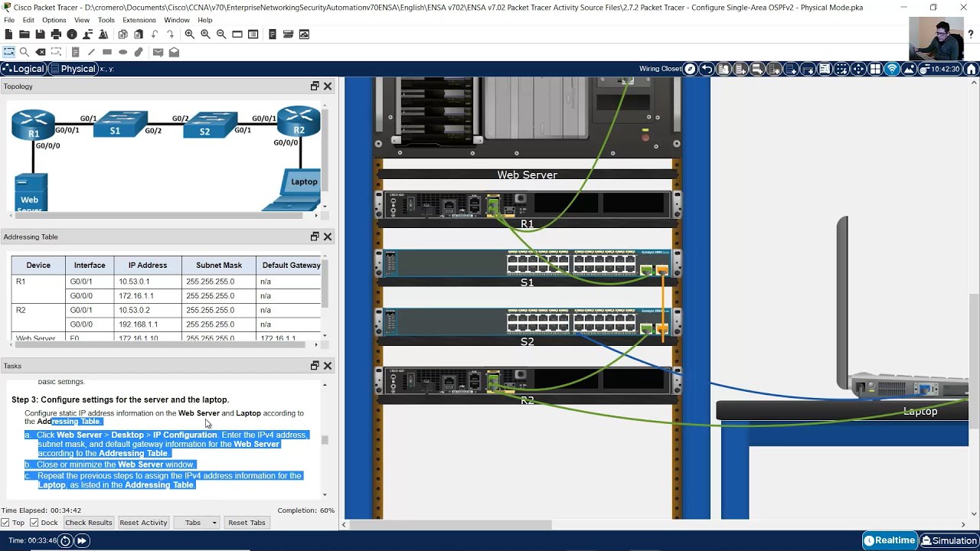The width and height of the screenshot is (980, 551).
Task: Open the Extensions menu
Action: point(139,20)
